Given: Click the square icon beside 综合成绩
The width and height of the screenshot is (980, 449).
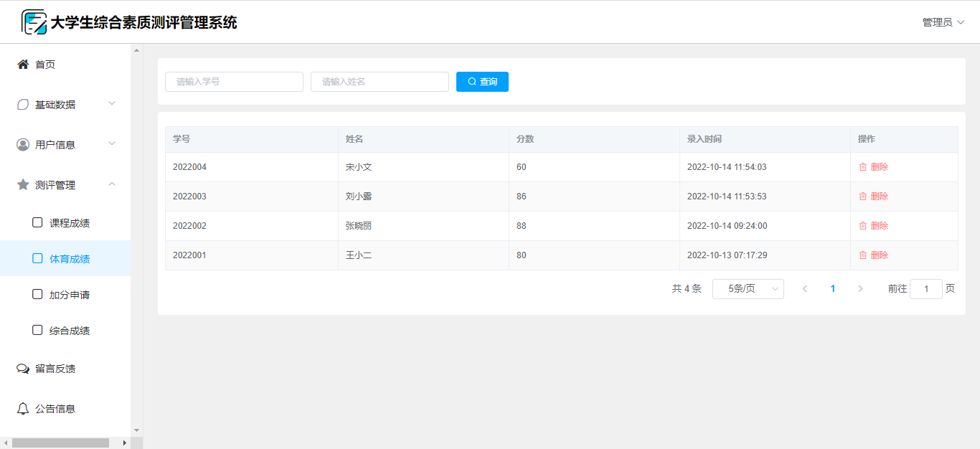Looking at the screenshot, I should coord(37,330).
